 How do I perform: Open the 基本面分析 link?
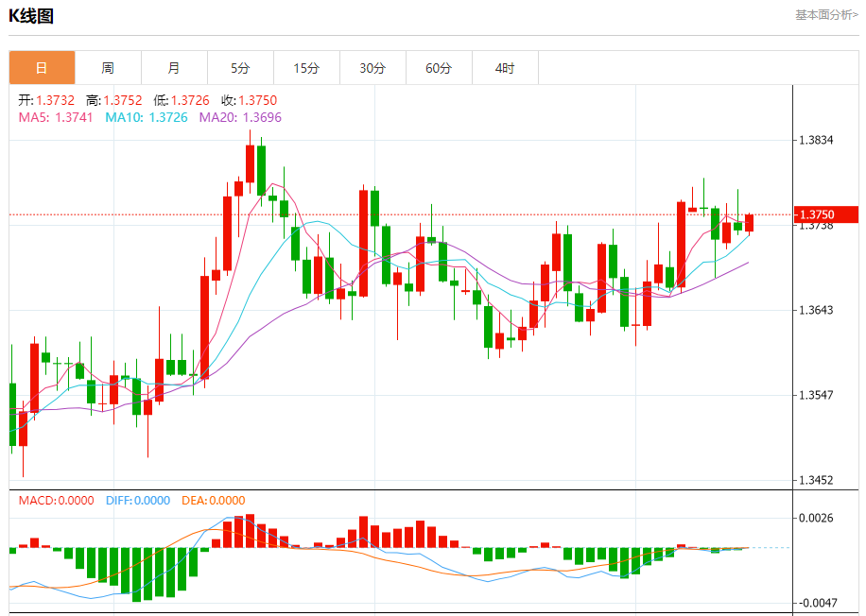(x=826, y=15)
